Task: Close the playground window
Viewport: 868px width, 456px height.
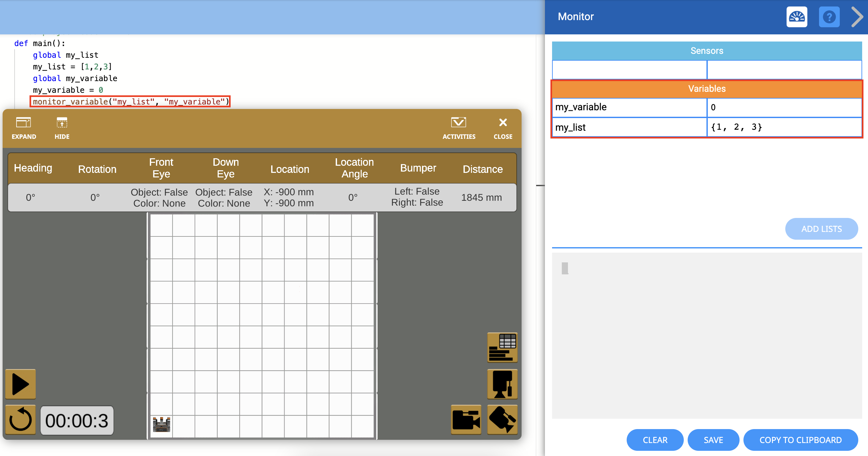Action: point(502,128)
